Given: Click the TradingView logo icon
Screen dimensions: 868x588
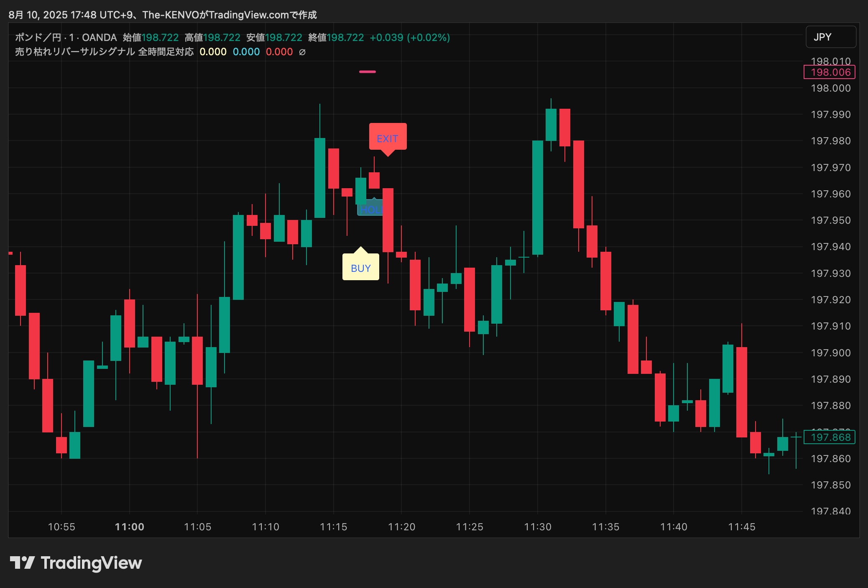Looking at the screenshot, I should pyautogui.click(x=22, y=562).
